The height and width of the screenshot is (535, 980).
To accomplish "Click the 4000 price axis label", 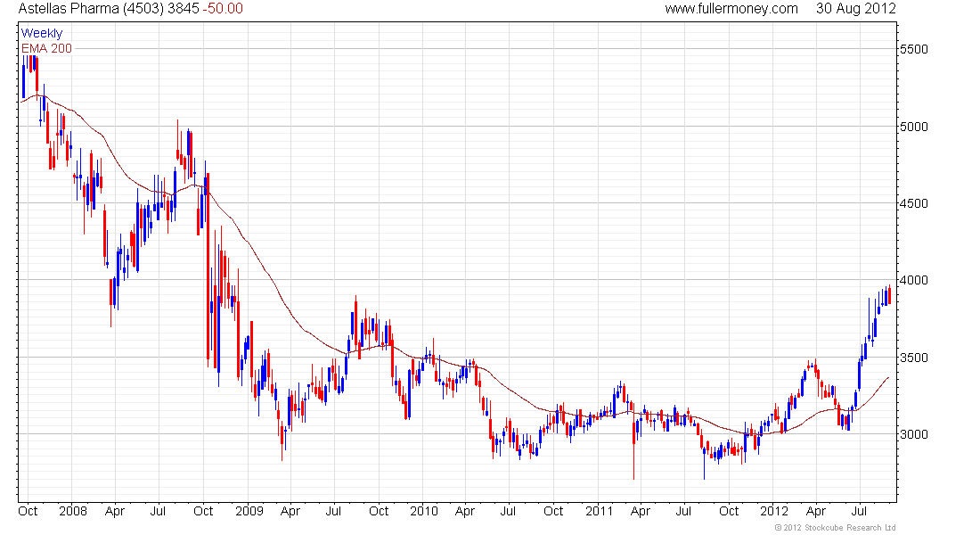I will click(x=913, y=280).
